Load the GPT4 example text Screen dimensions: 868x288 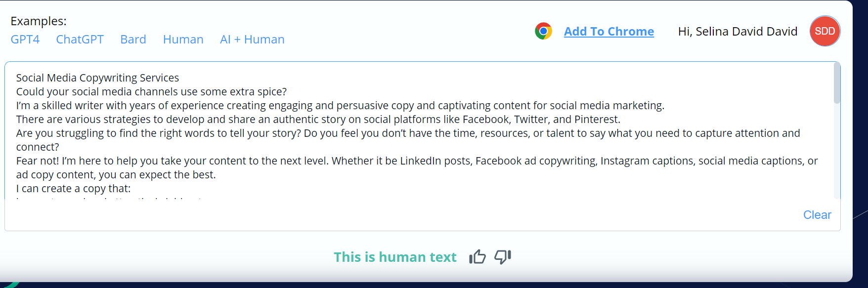click(25, 40)
